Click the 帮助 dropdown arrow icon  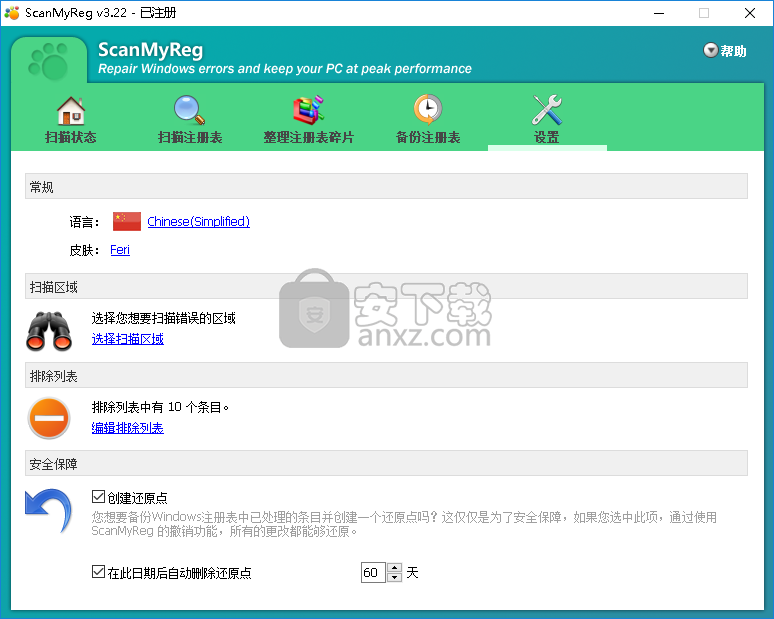710,50
